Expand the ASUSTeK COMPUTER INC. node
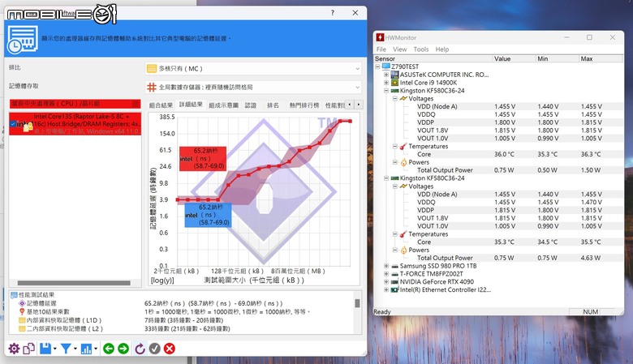Screen dimensions: 633x364 (386, 75)
